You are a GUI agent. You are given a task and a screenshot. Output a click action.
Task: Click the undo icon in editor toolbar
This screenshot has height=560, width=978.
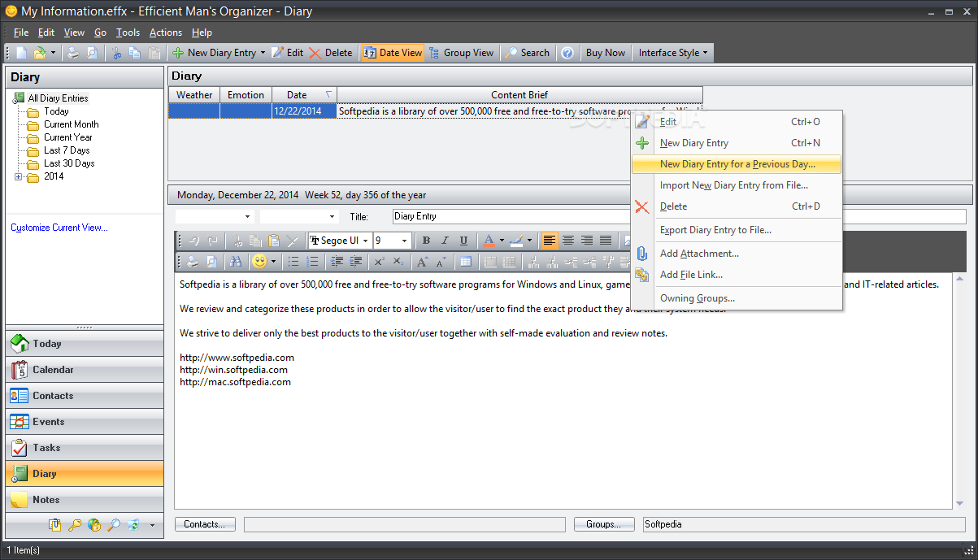194,241
